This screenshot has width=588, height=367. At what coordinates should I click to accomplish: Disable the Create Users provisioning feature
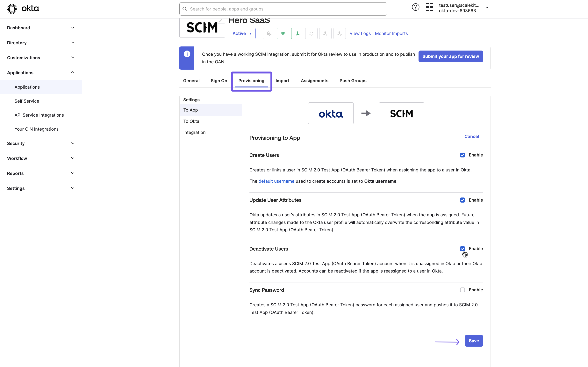[462, 155]
